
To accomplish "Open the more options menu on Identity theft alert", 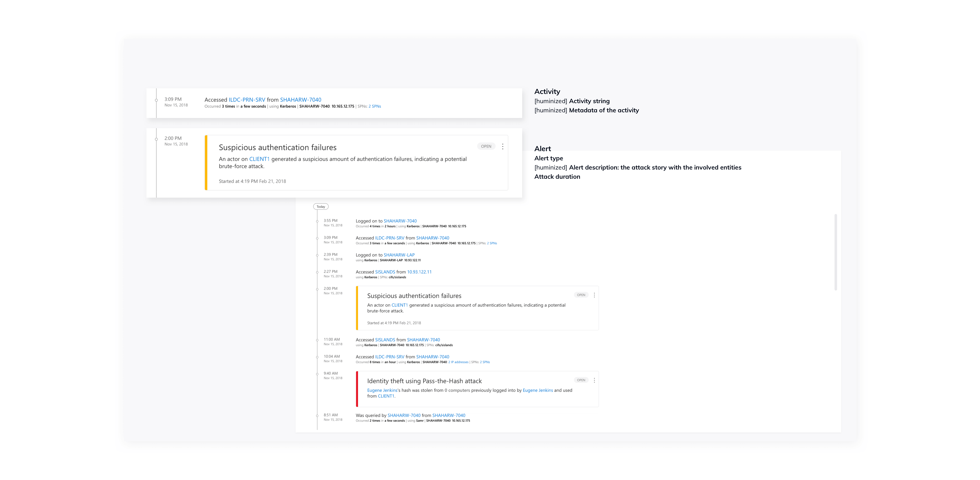I will (595, 380).
